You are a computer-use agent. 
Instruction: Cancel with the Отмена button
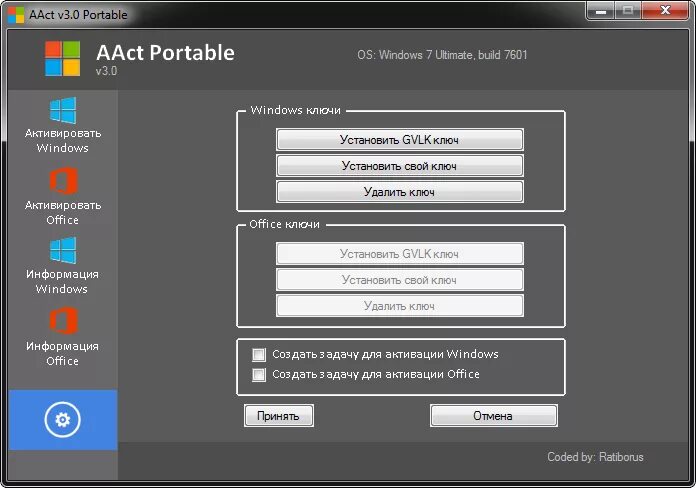(x=494, y=416)
